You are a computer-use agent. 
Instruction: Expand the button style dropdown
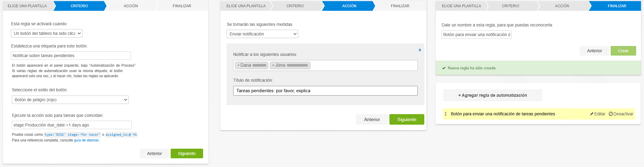click(x=70, y=100)
